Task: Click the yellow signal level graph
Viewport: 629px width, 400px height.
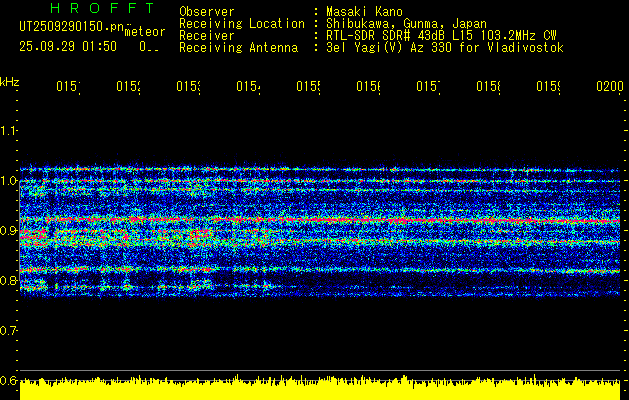Action: click(x=320, y=388)
